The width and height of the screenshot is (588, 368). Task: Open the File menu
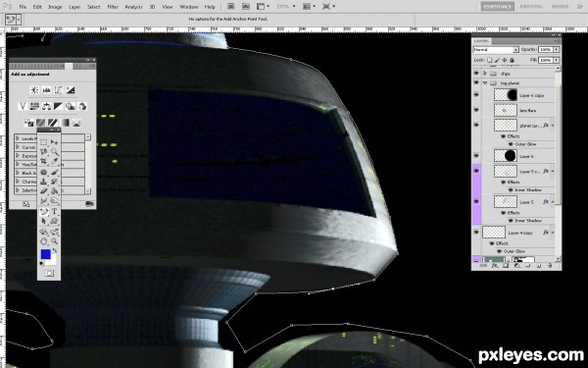coord(23,7)
